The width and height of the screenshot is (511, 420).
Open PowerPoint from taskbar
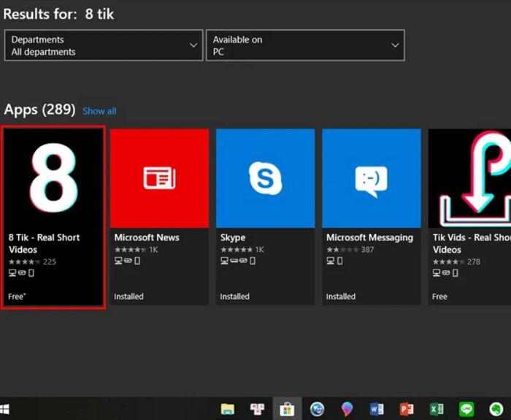pos(407,409)
